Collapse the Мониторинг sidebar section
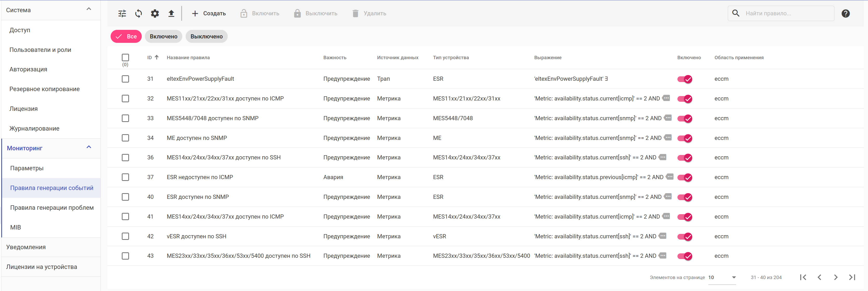 pos(89,147)
